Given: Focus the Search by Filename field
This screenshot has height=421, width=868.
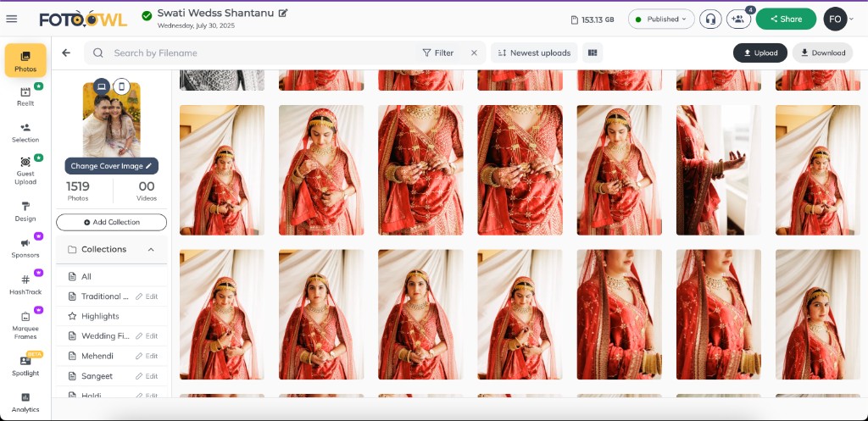Looking at the screenshot, I should pyautogui.click(x=249, y=53).
